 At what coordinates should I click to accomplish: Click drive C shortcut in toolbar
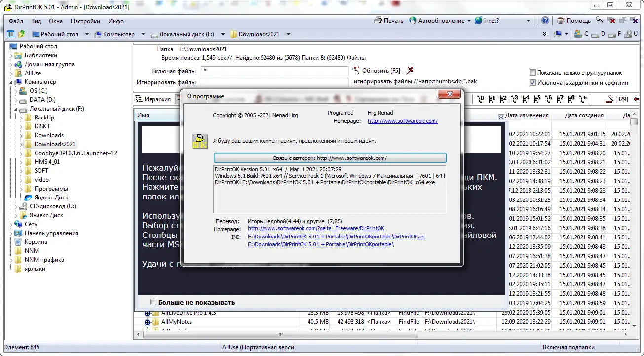point(582,34)
